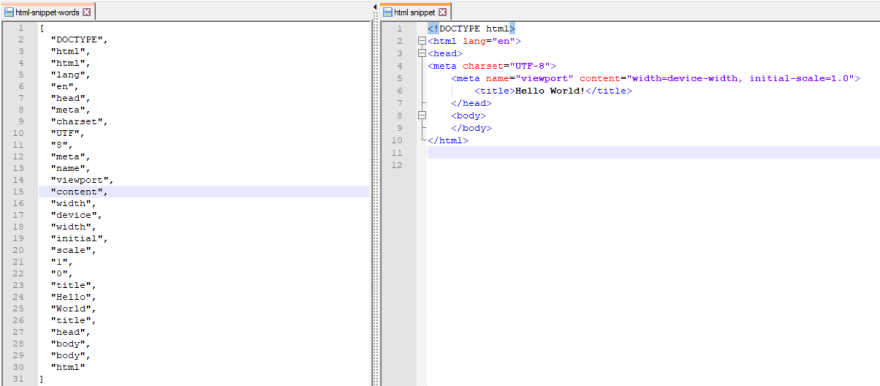Image resolution: width=880 pixels, height=386 pixels.
Task: Click the "1" entry on line 21
Action: click(x=62, y=262)
